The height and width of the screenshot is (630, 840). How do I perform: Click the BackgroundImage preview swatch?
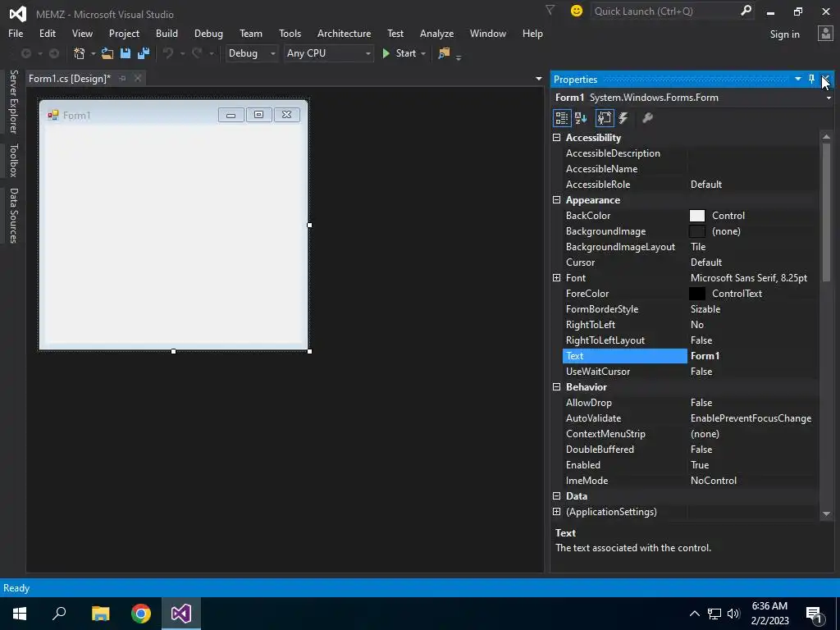pyautogui.click(x=697, y=231)
